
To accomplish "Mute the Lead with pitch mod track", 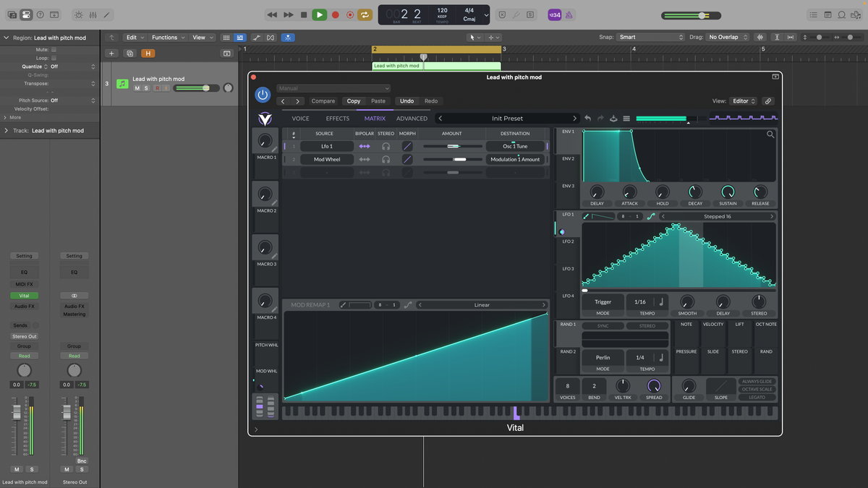I will 137,87.
